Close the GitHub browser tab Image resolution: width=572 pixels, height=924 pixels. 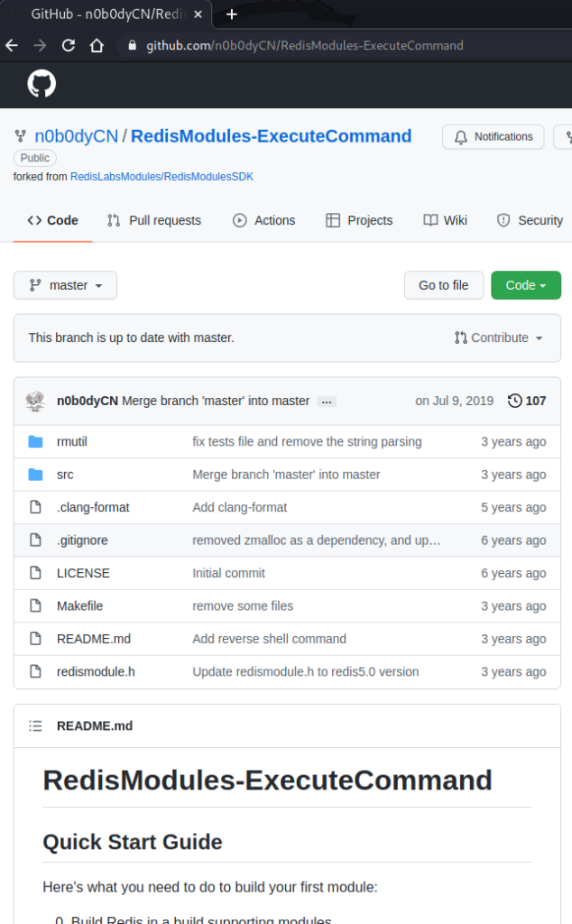point(198,14)
